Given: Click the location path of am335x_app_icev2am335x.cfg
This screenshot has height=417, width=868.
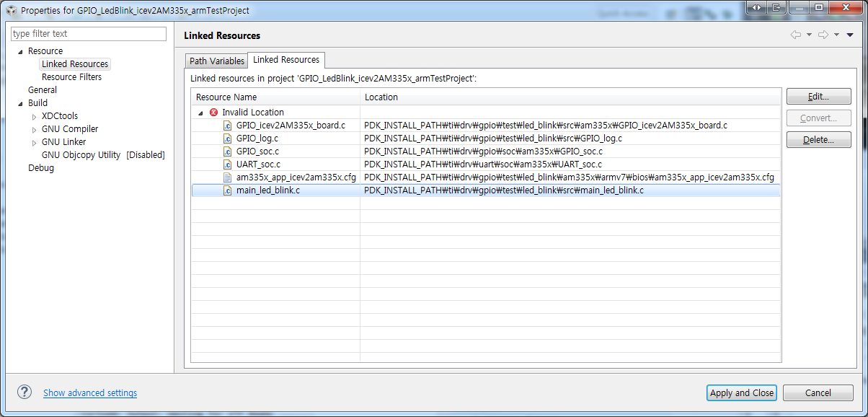Looking at the screenshot, I should click(x=570, y=177).
